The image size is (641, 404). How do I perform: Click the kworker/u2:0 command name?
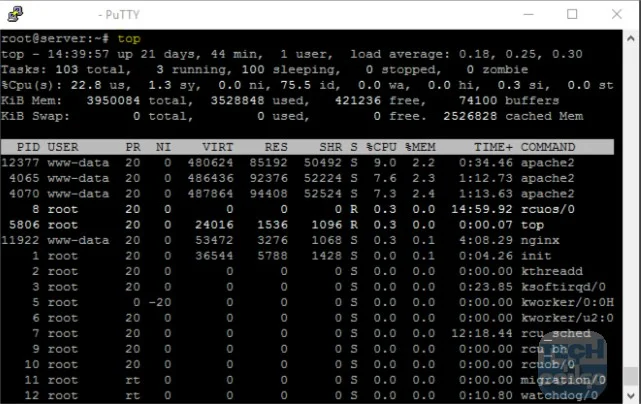567,318
